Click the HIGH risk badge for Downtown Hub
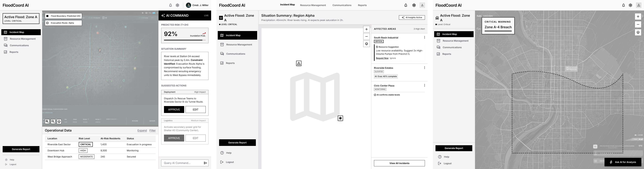Screen dimensions: 644x169 coord(83,151)
